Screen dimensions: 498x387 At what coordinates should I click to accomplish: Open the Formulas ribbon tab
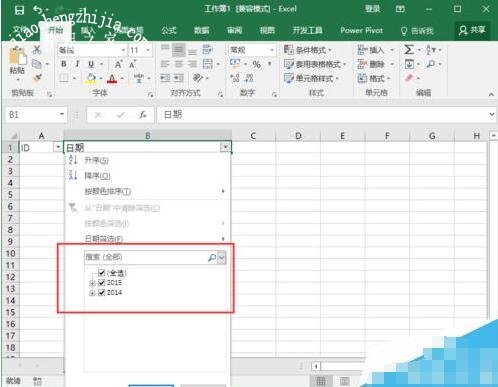click(169, 31)
